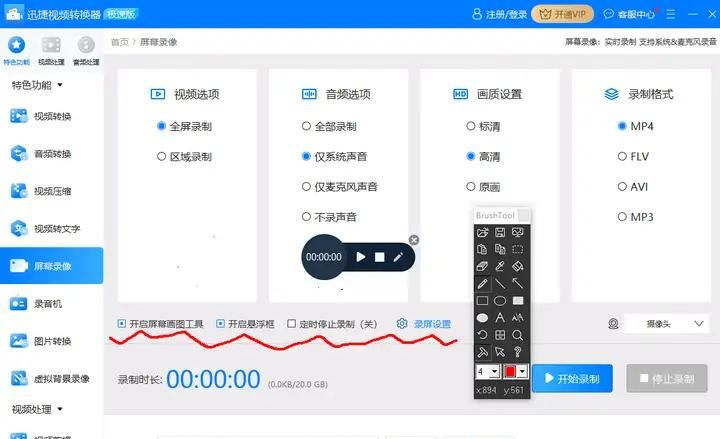Collapse the 特色功能 section
Viewport: 720px width, 439px height.
coord(37,85)
